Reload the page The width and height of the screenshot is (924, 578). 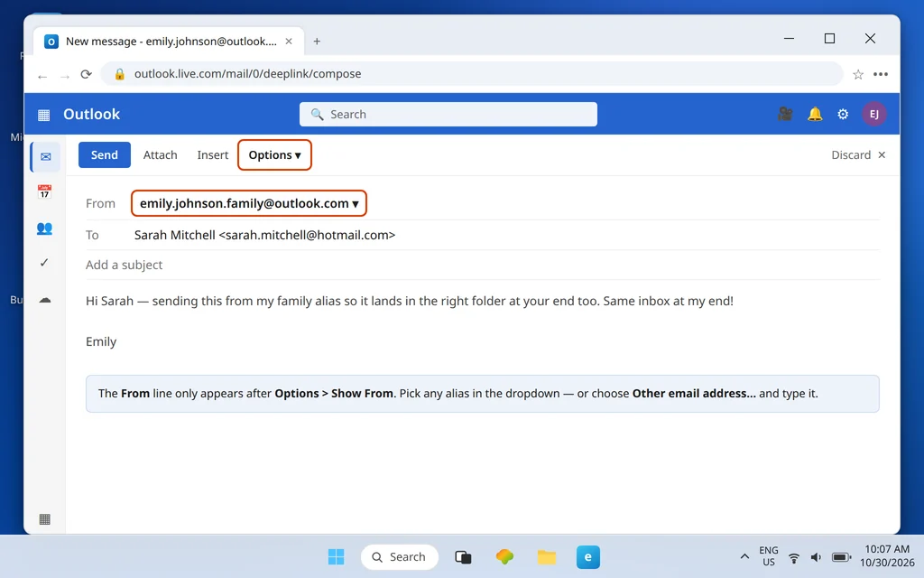click(86, 74)
